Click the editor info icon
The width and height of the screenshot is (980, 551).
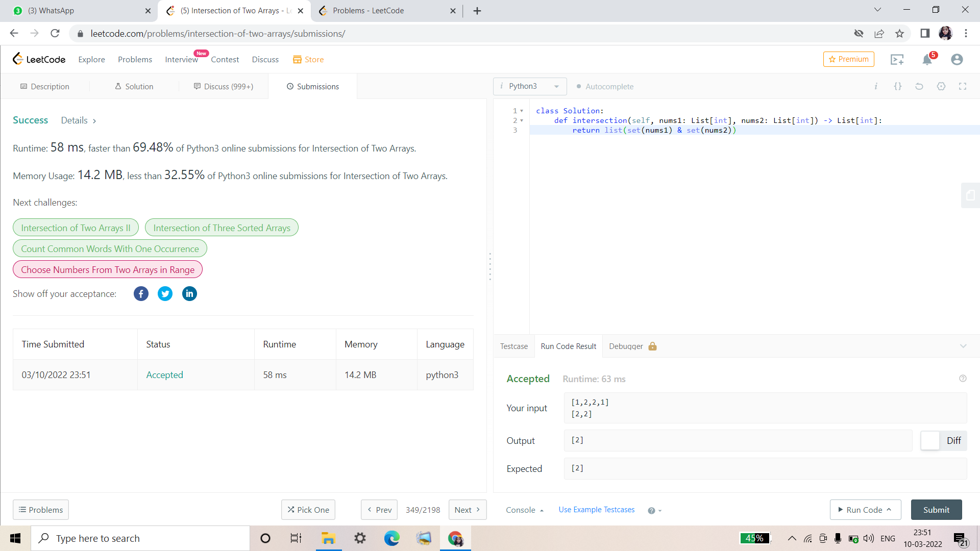click(876, 86)
